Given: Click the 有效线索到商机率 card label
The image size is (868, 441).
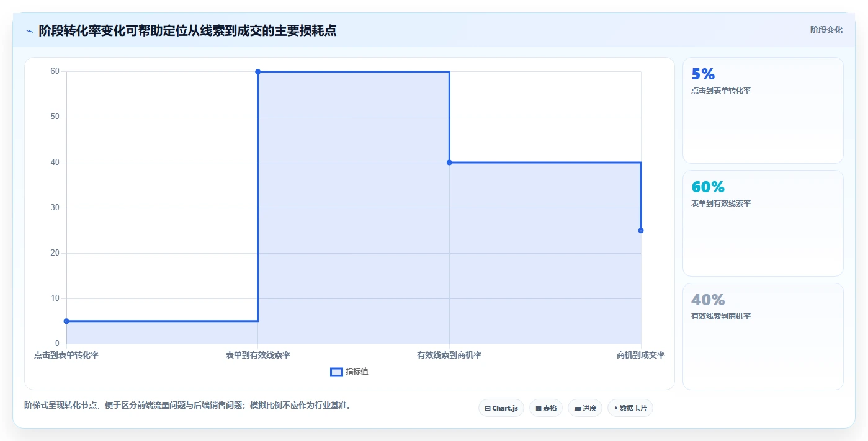Looking at the screenshot, I should [x=721, y=316].
